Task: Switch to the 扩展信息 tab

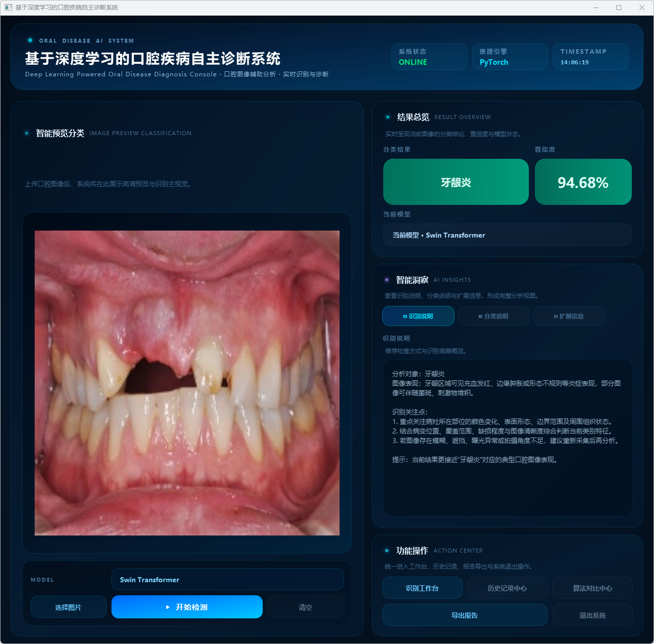Action: (569, 316)
